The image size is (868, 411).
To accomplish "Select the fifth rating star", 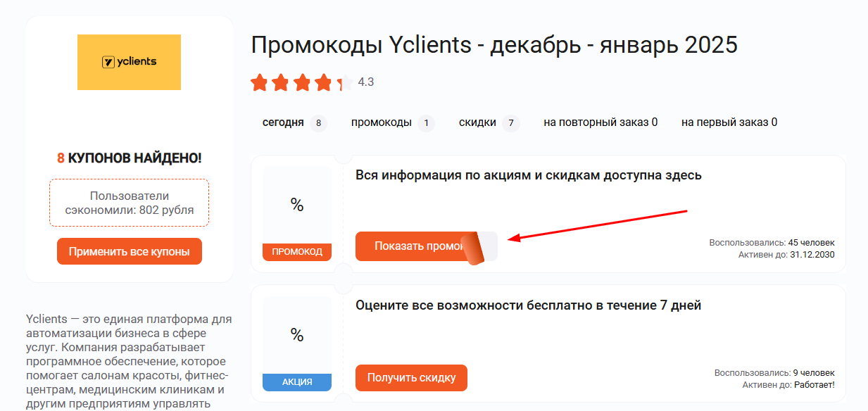I will pyautogui.click(x=343, y=82).
